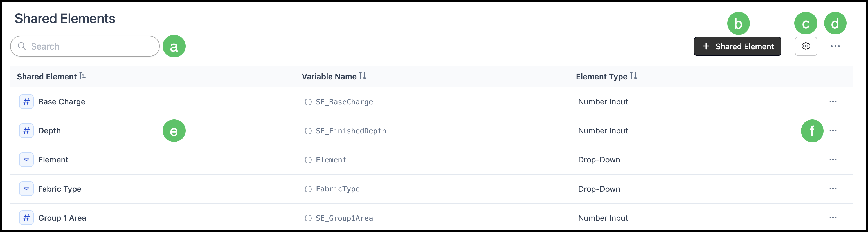Add a new Shared Element
This screenshot has height=232, width=868.
(737, 46)
